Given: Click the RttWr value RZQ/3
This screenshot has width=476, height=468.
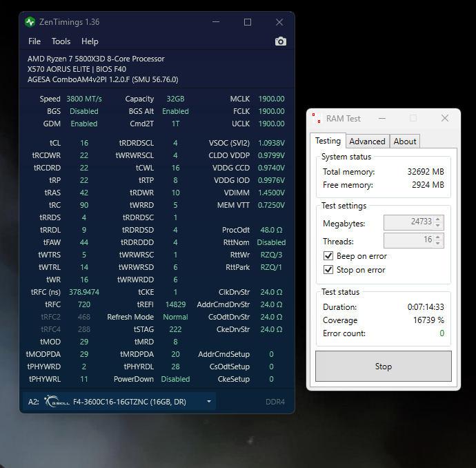Looking at the screenshot, I should tap(271, 255).
